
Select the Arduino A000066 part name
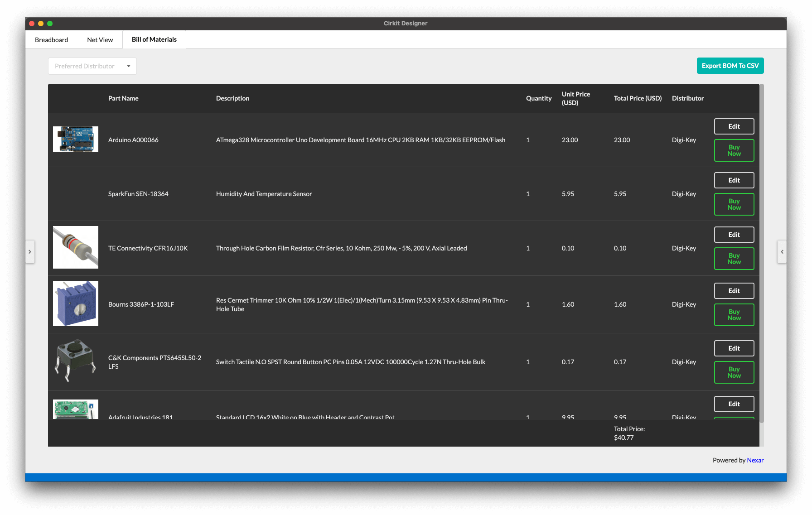point(133,140)
